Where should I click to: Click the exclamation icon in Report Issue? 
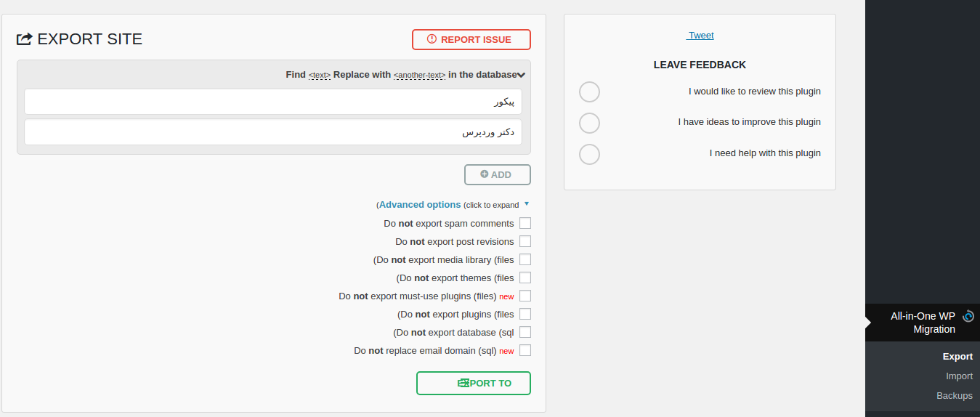(x=432, y=39)
